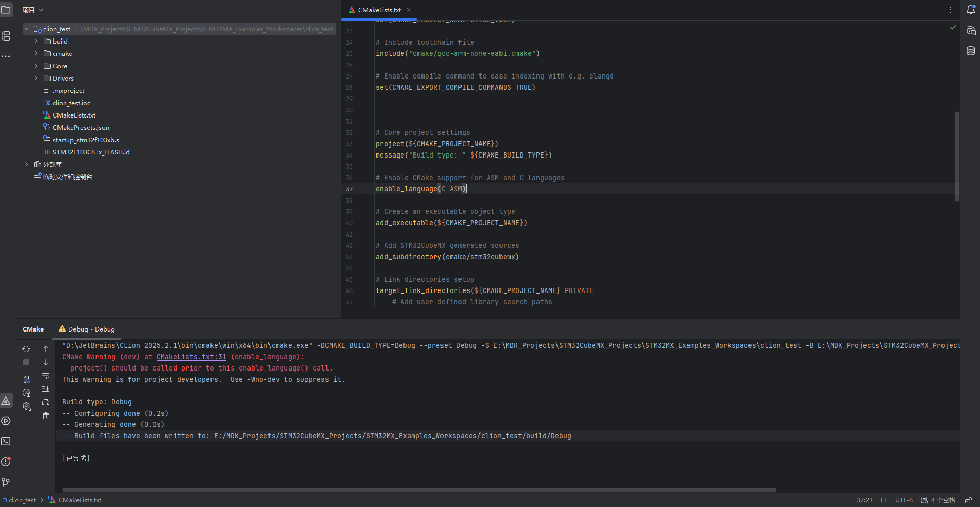Click the add_executable line 40

pos(451,223)
